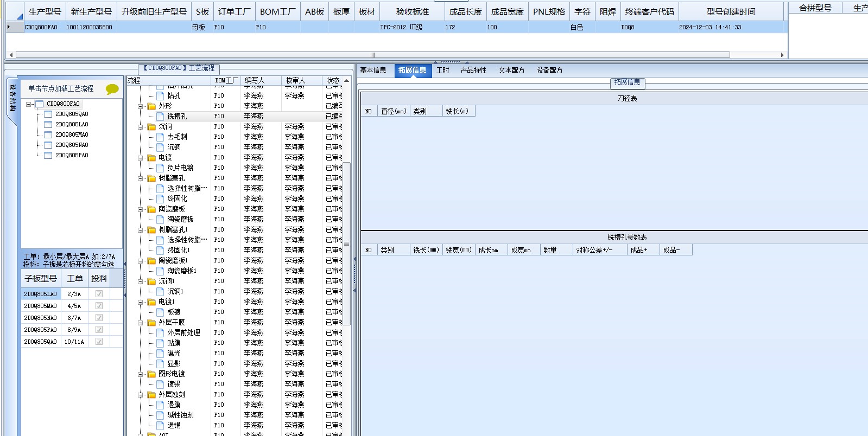Toggle 投料 checkbox for 2DOQ805LA0
Viewport: 868px width, 436px height.
(99, 293)
